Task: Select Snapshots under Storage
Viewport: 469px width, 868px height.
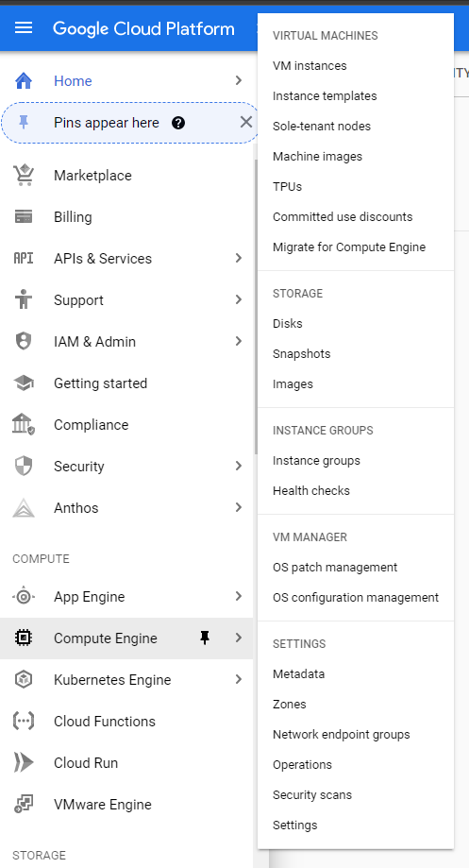Action: (x=301, y=354)
